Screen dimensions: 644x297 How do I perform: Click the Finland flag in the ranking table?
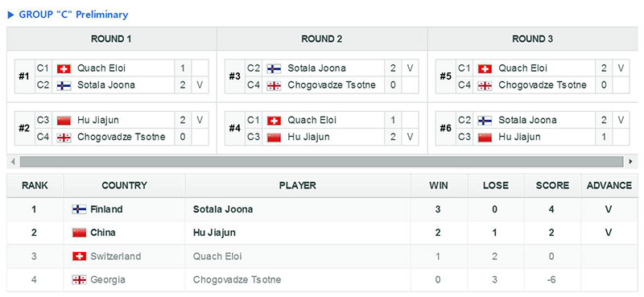[79, 209]
